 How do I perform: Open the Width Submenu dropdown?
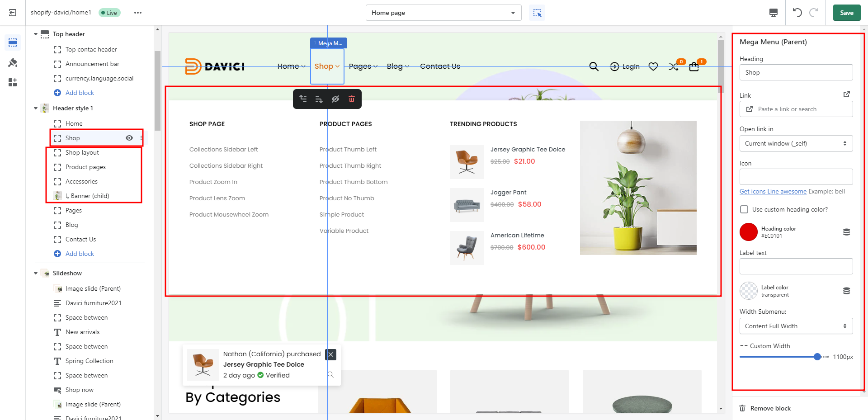coord(796,326)
